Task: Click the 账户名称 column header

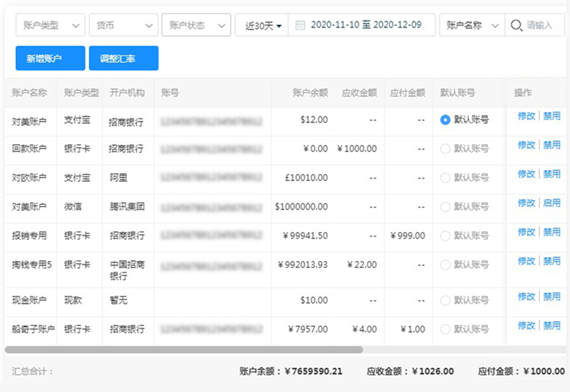Action: pyautogui.click(x=29, y=93)
